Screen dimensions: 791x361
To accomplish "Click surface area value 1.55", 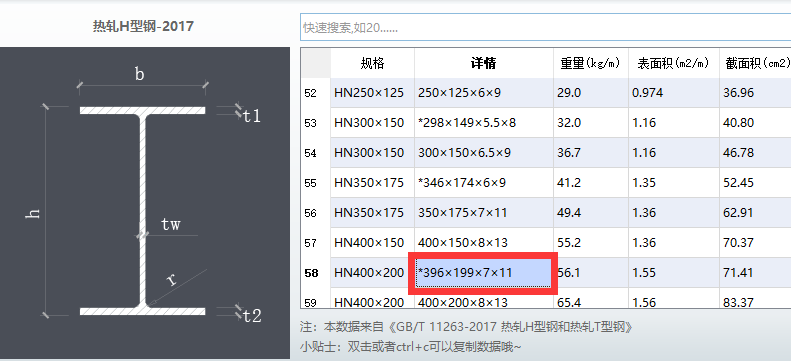I will 673,273.
